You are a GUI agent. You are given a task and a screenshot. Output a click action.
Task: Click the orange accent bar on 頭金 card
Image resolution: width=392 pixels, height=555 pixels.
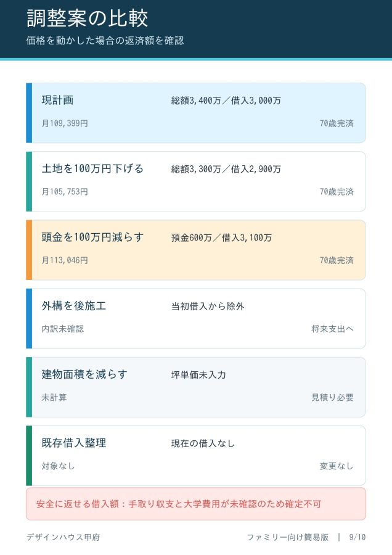(x=29, y=250)
